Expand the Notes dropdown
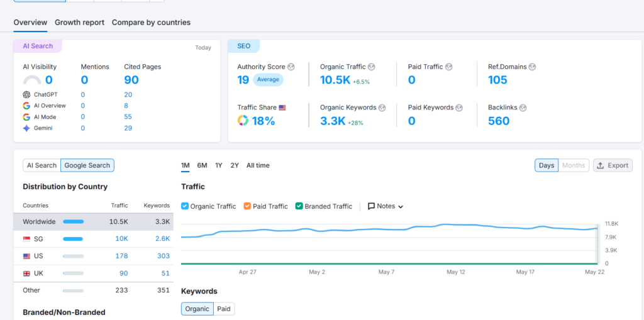 (x=386, y=206)
